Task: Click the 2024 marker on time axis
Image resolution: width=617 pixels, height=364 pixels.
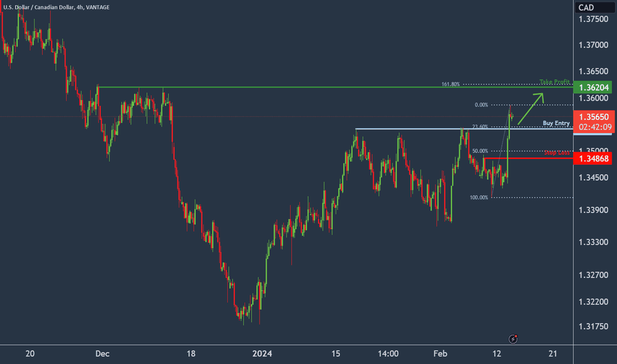Action: (x=262, y=354)
